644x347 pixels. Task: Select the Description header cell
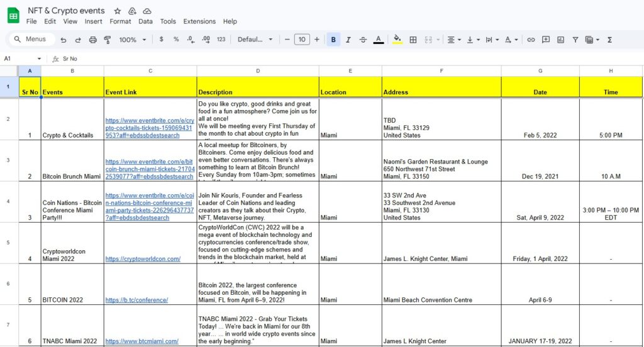(257, 87)
